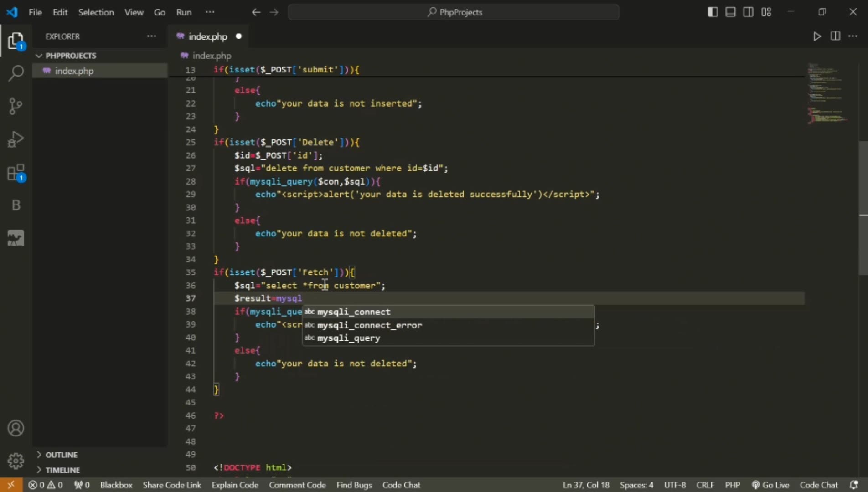Collapse the PHPPROJECTS folder tree
Viewport: 868px width, 492px height.
coord(39,56)
